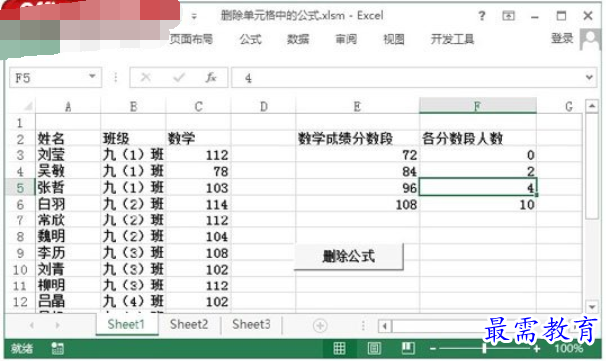Click the 登录 sign-in link
Image resolution: width=606 pixels, height=361 pixels.
coord(562,38)
